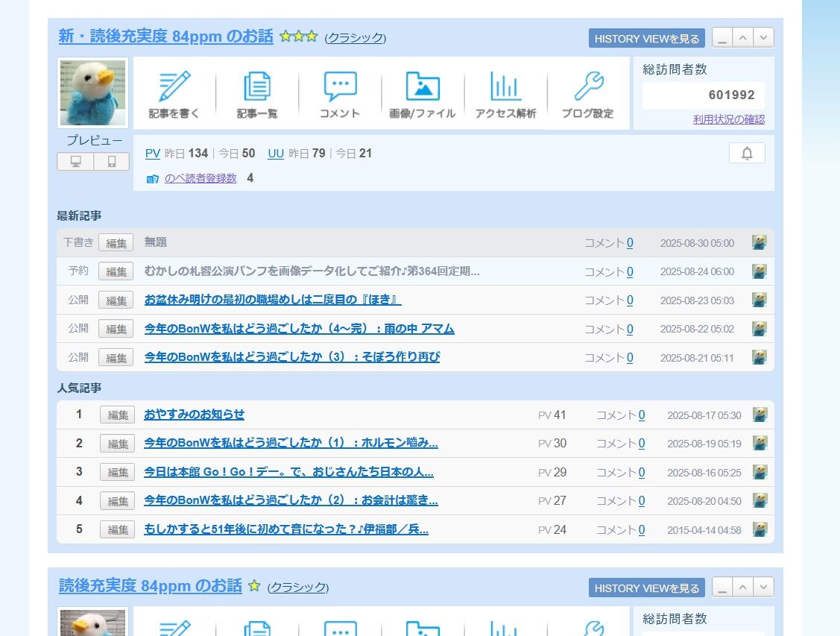
Task: Click the notification bell icon
Action: coord(747,154)
